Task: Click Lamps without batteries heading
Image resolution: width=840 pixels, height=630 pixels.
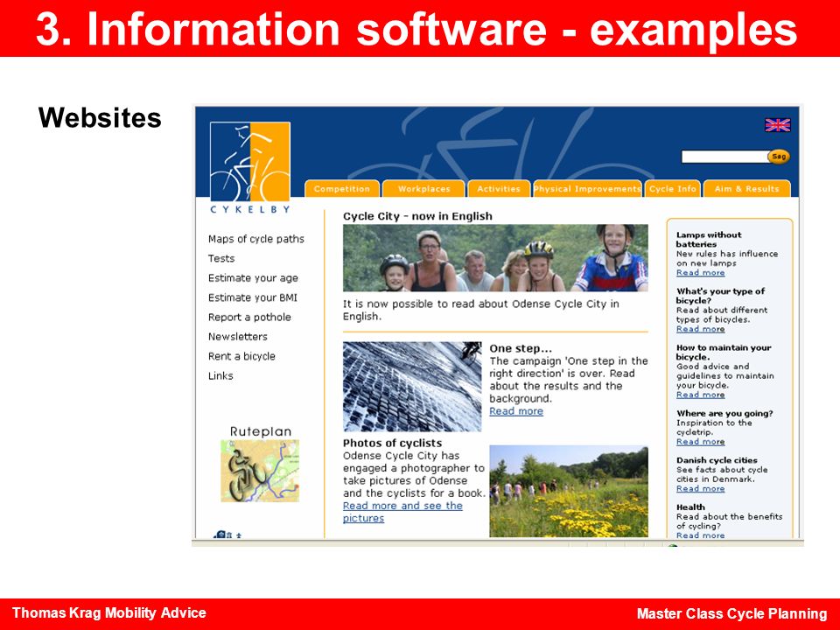Action: pos(708,240)
